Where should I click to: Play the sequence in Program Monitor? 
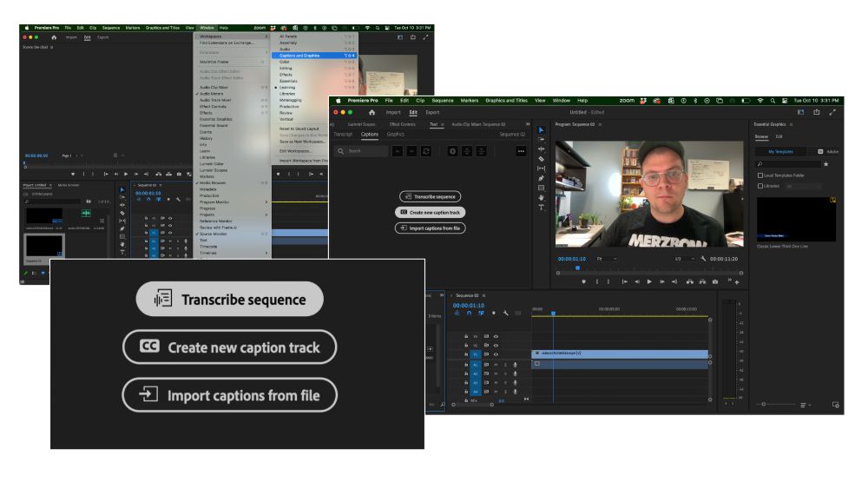(649, 282)
